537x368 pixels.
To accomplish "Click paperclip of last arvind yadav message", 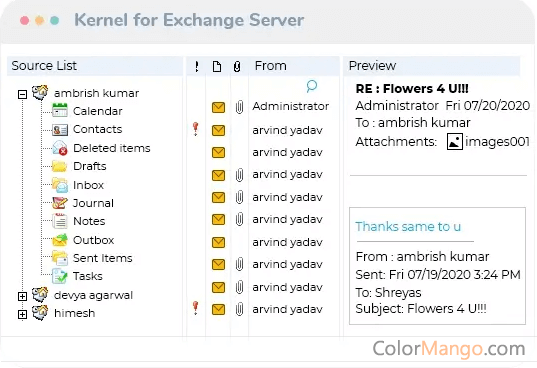I will (x=239, y=309).
